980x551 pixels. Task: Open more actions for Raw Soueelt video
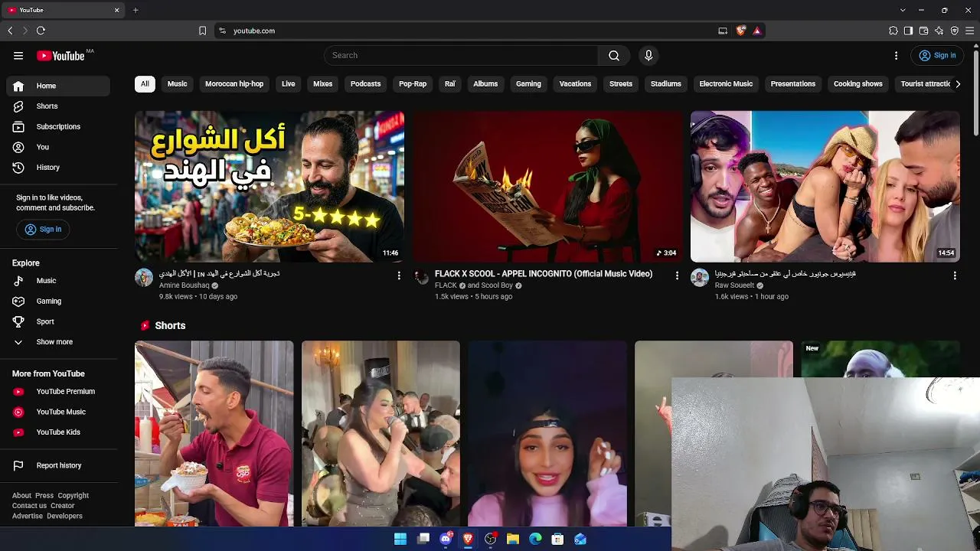click(955, 275)
